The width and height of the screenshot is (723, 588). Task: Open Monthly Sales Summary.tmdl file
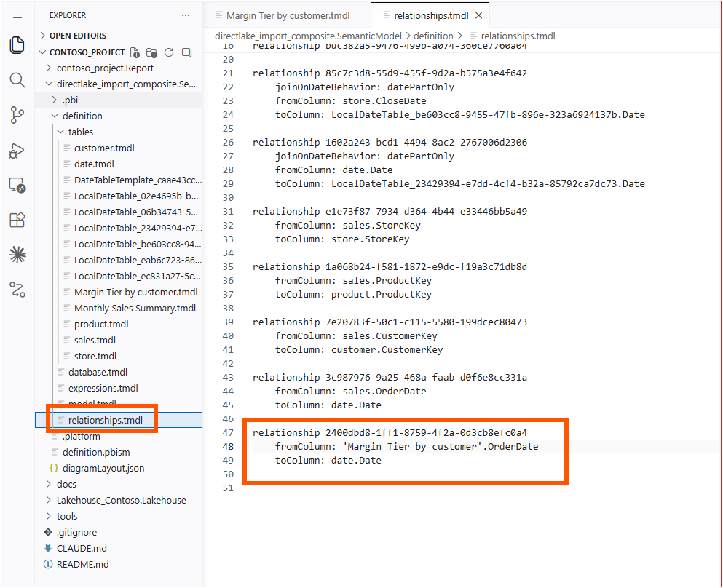(x=135, y=309)
